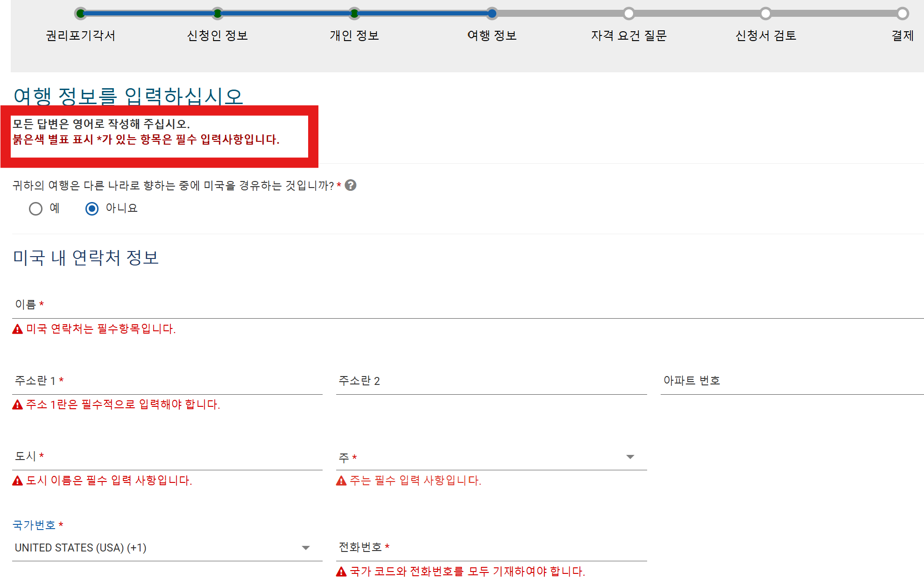Open the 신청서 검토 step
Screen dimensions: 924x586
(765, 14)
